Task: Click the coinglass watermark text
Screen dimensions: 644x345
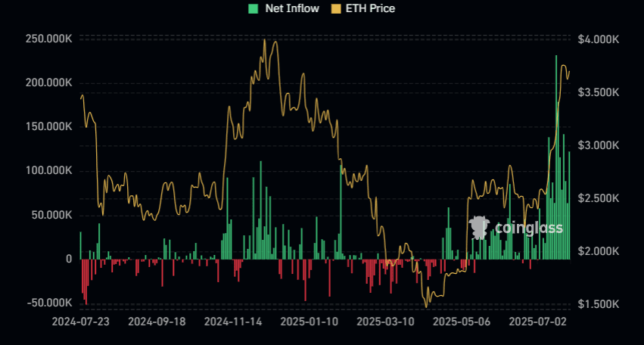Action: coord(528,227)
